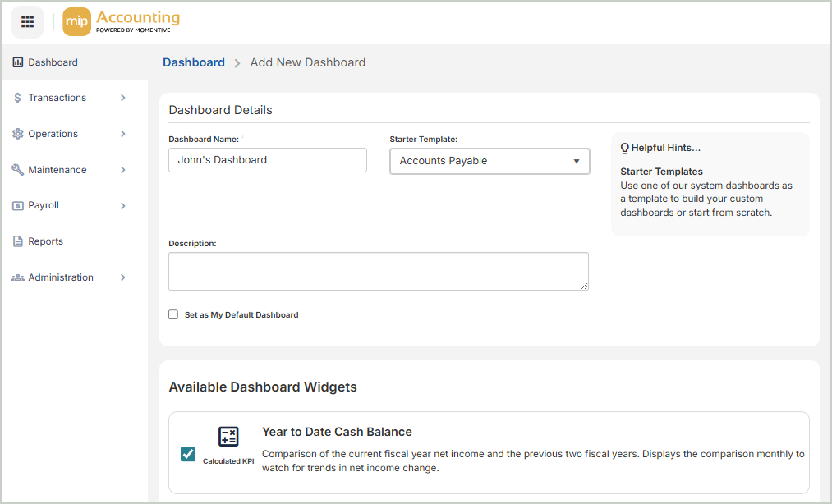Open the Maintenance menu item
832x504 pixels.
pyautogui.click(x=57, y=170)
